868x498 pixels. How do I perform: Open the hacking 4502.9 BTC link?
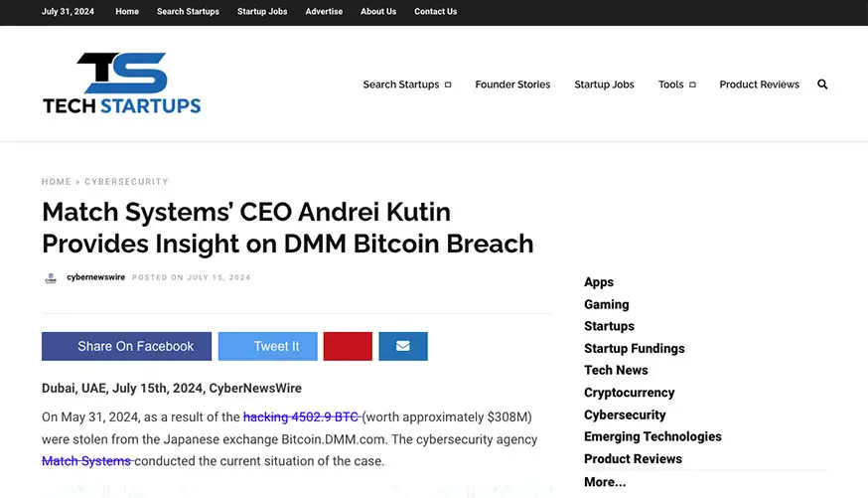coord(301,416)
